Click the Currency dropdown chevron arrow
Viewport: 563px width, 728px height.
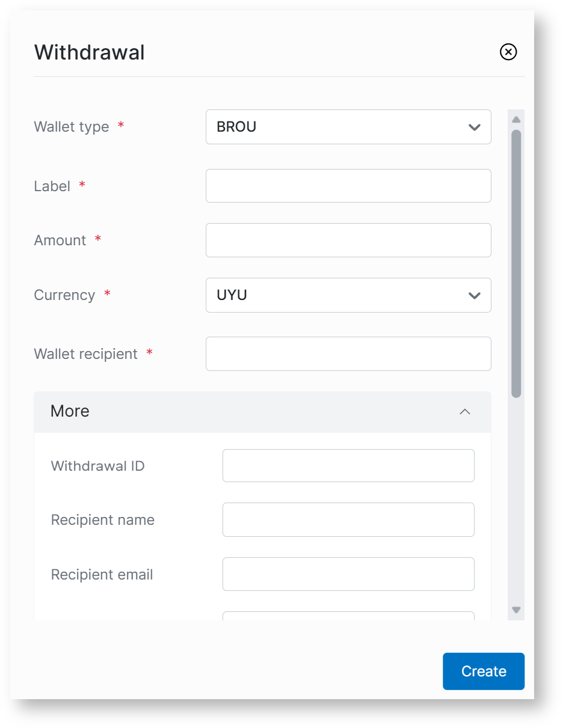tap(474, 296)
